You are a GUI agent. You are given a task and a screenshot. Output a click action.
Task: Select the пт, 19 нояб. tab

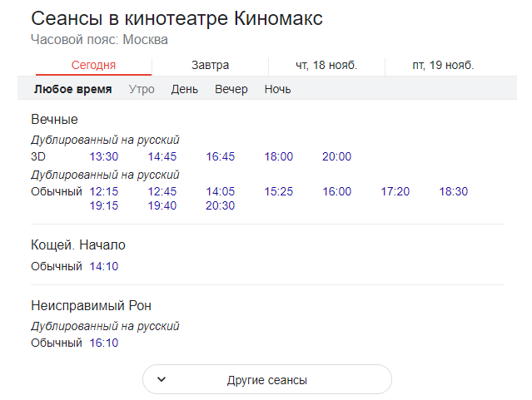click(443, 65)
